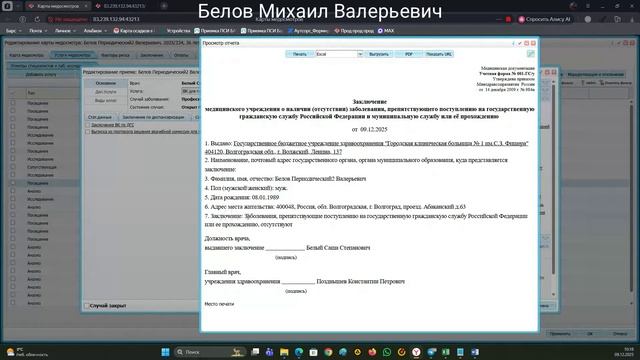The height and width of the screenshot is (360, 640).
Task: Expand the Почта bookmarks folder
Action: tap(38, 31)
